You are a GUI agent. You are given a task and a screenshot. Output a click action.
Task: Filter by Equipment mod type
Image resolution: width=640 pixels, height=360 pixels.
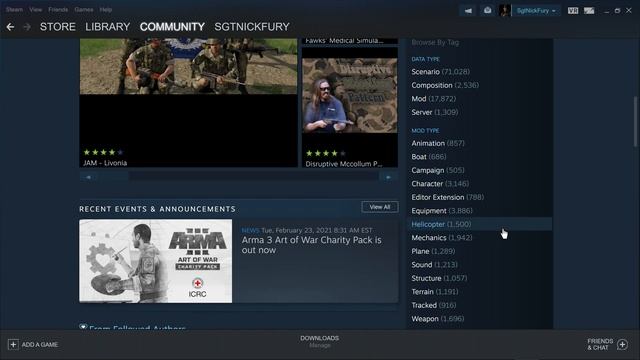(442, 211)
